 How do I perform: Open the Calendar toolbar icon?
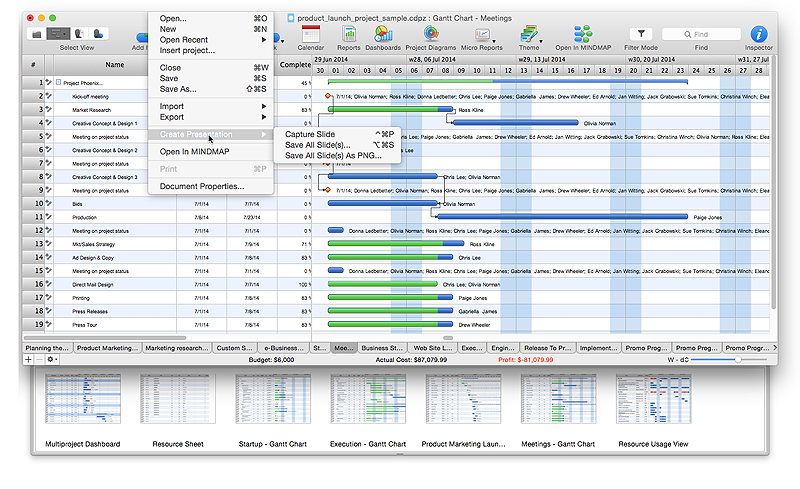(310, 34)
